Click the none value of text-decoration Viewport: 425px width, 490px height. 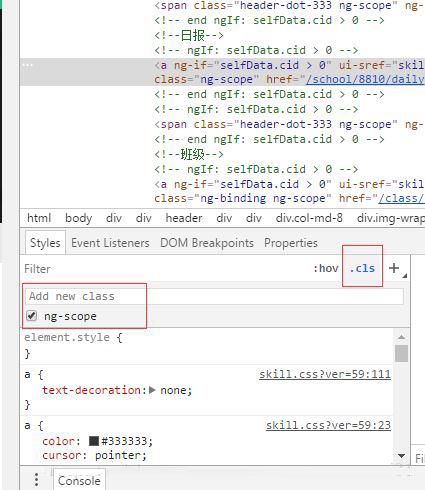tap(173, 390)
